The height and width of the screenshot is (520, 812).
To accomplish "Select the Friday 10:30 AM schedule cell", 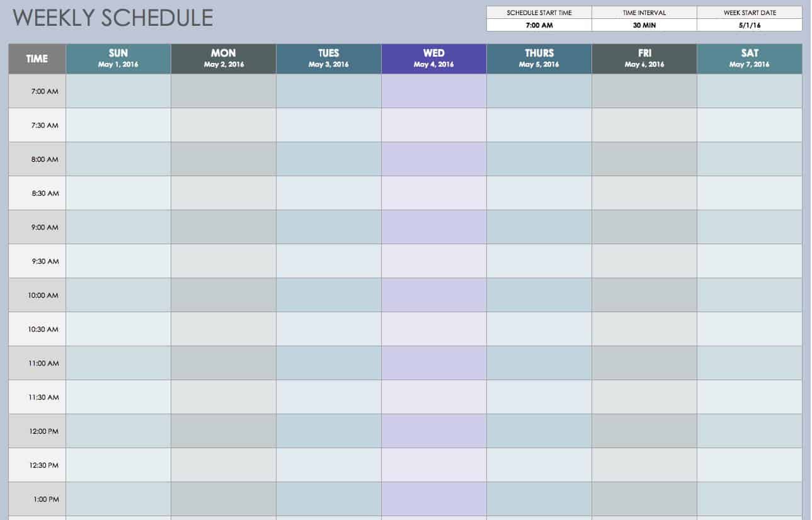I will click(x=644, y=329).
